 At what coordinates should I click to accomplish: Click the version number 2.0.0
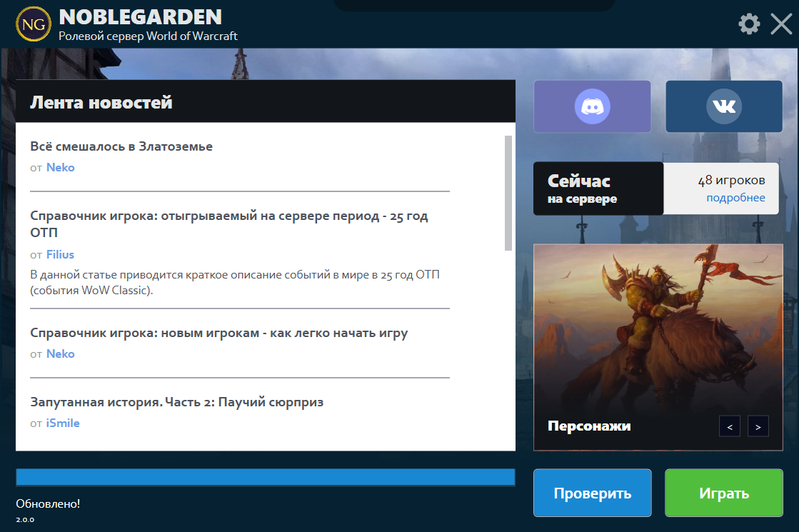click(x=25, y=520)
